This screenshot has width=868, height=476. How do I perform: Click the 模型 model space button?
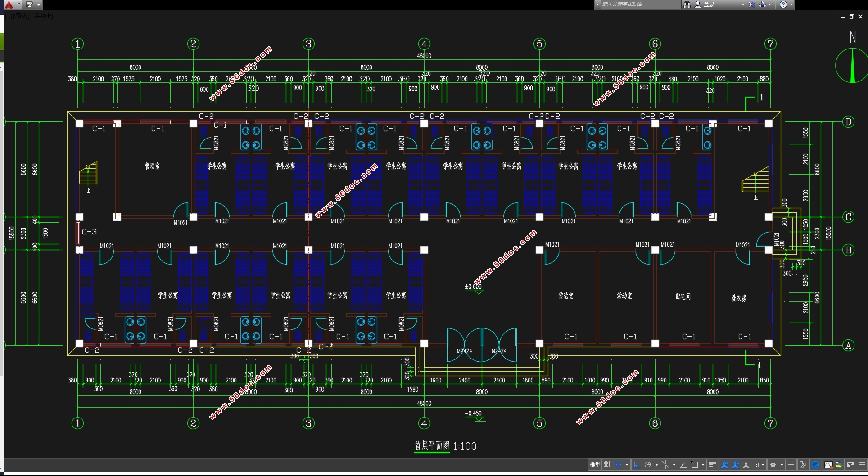coord(595,465)
